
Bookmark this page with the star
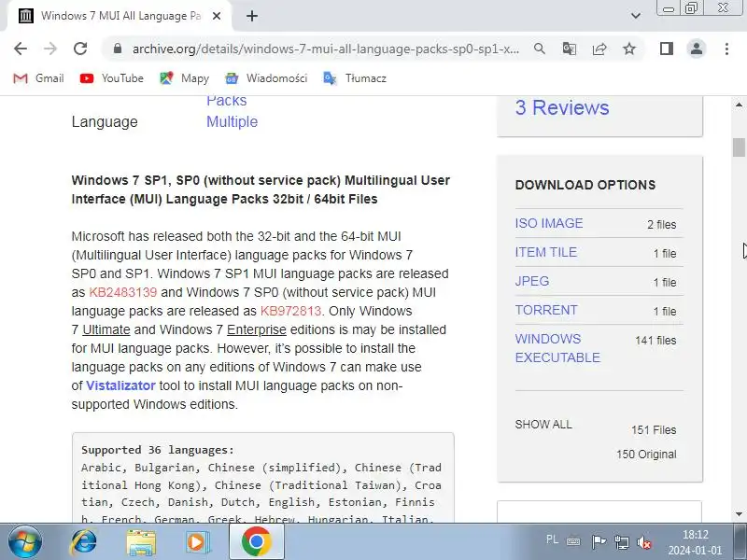(629, 49)
